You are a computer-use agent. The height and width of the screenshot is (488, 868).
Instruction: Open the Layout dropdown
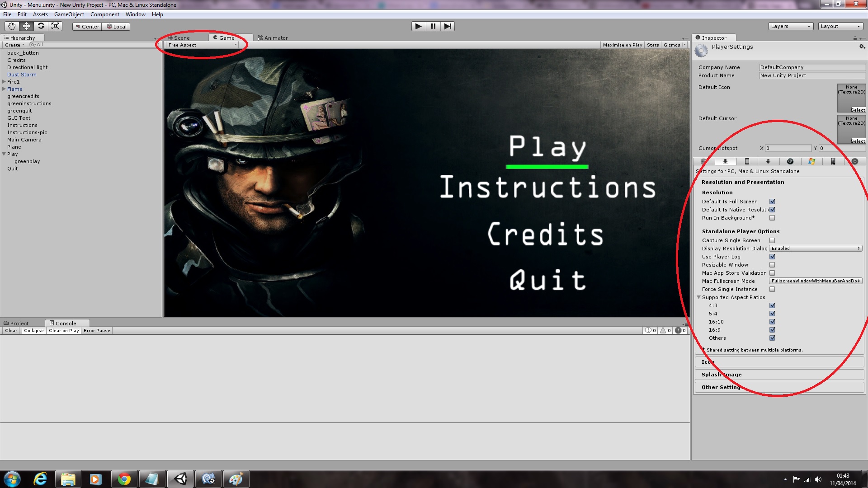point(841,26)
